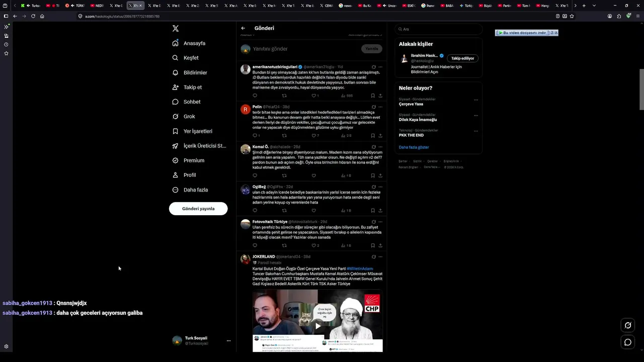Open more options for Çerçeve Yasa trend
The width and height of the screenshot is (644, 362).
476,100
